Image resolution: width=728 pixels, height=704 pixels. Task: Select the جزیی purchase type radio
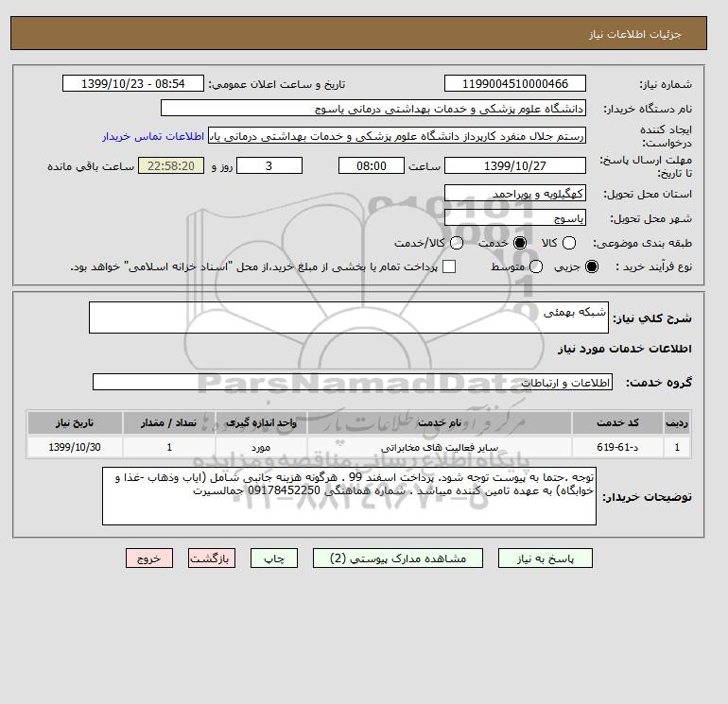click(x=592, y=266)
